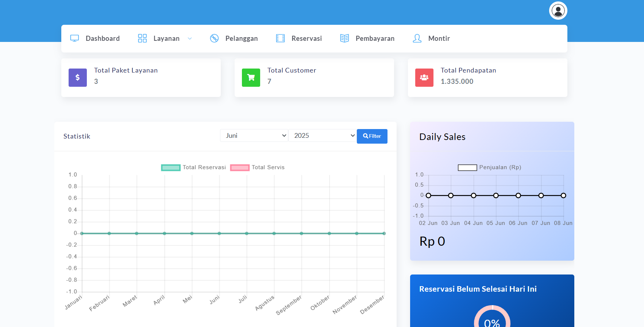Click the Total Paket Layanan label
644x327 pixels.
pos(126,70)
